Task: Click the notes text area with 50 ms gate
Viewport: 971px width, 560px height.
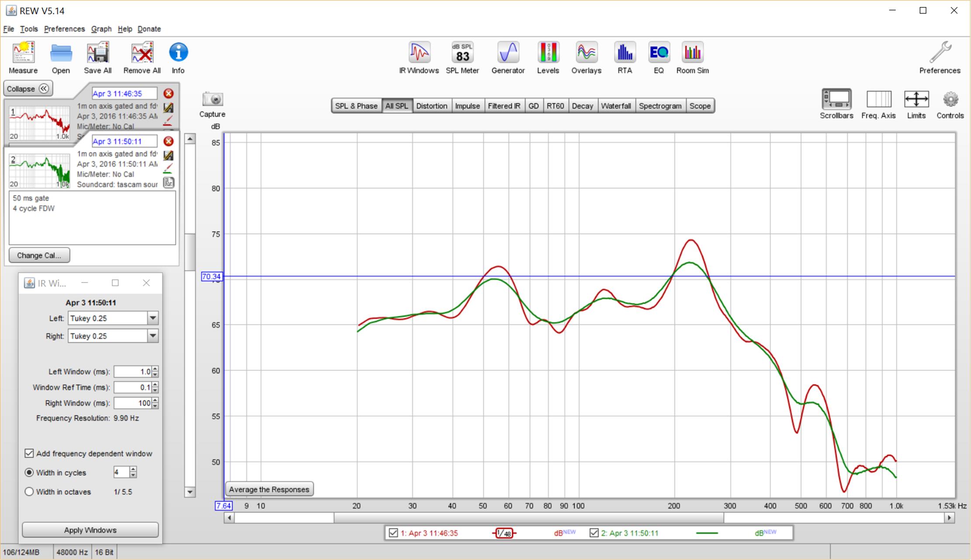Action: click(92, 218)
